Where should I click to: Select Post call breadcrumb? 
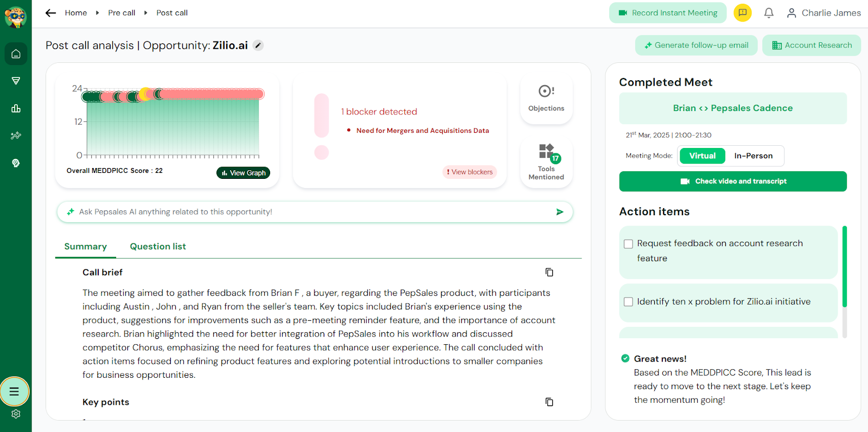click(x=172, y=13)
